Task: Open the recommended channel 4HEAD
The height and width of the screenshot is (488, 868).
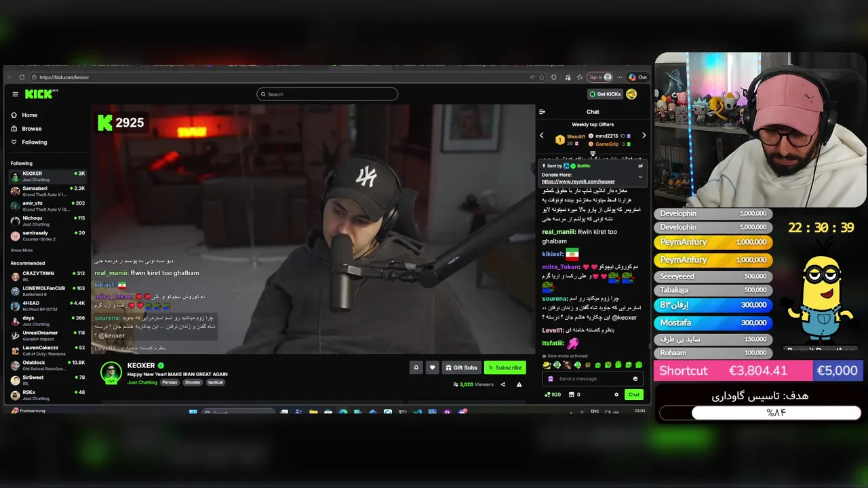Action: tap(47, 306)
